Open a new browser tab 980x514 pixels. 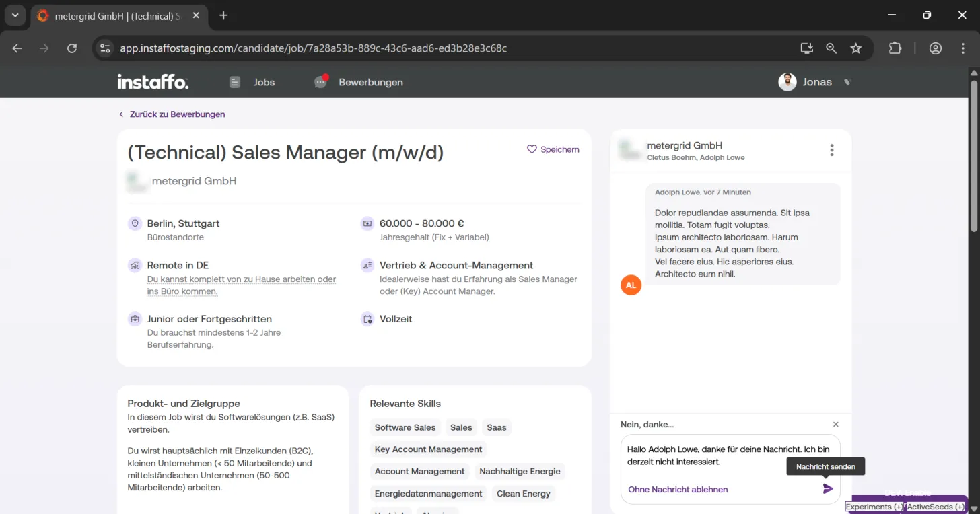[x=223, y=15]
